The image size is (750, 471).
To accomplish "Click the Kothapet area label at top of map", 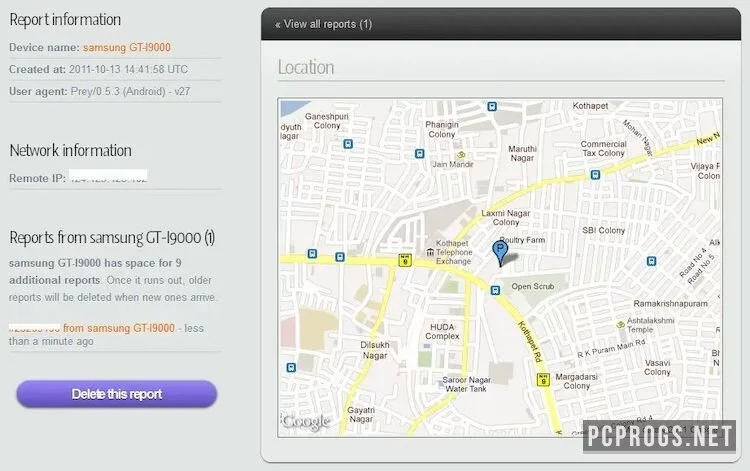I will 590,106.
